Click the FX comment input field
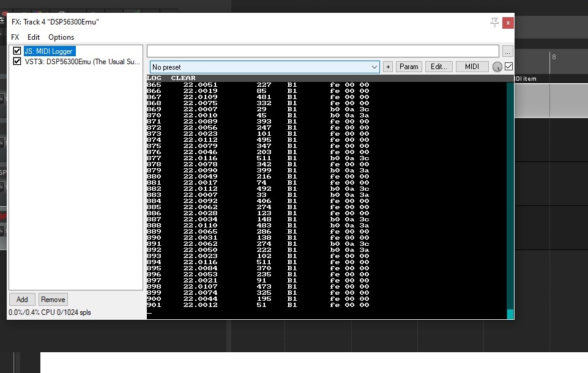This screenshot has width=588, height=373. [x=323, y=51]
